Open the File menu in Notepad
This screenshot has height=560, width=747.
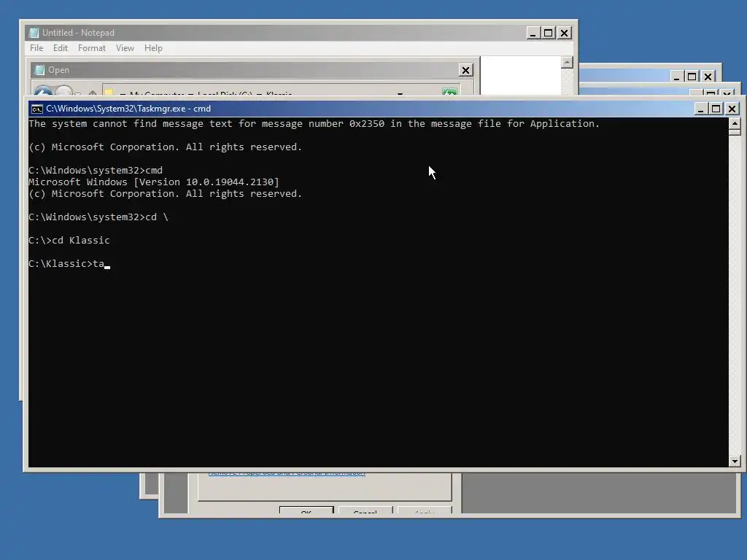pos(36,48)
